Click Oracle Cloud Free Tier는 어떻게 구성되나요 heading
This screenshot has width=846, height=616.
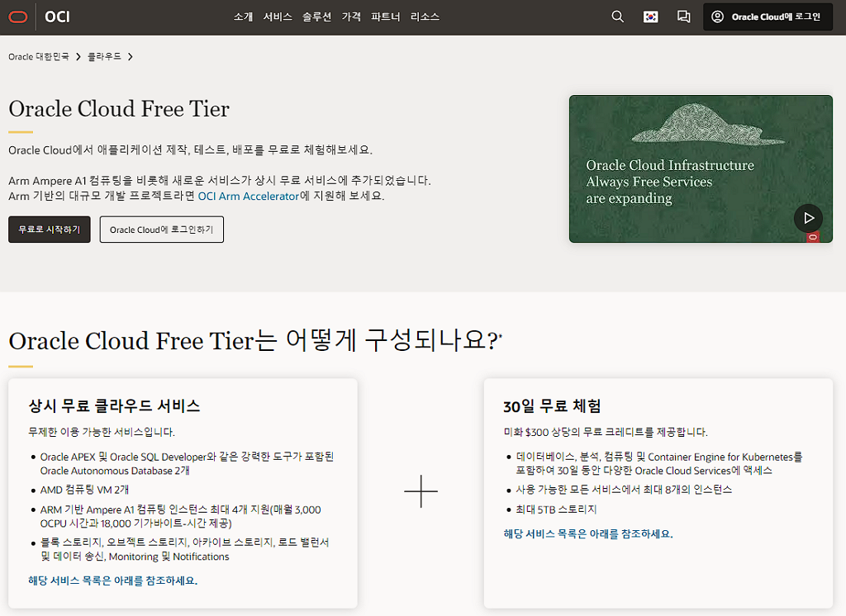pos(254,341)
